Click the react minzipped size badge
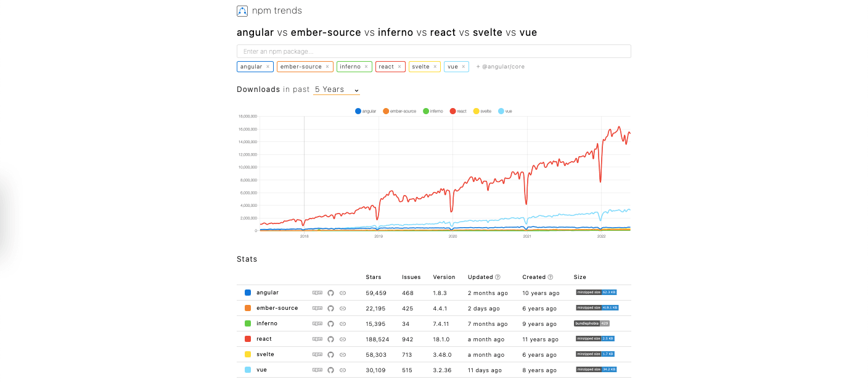Image resolution: width=868 pixels, height=387 pixels. pyautogui.click(x=595, y=339)
